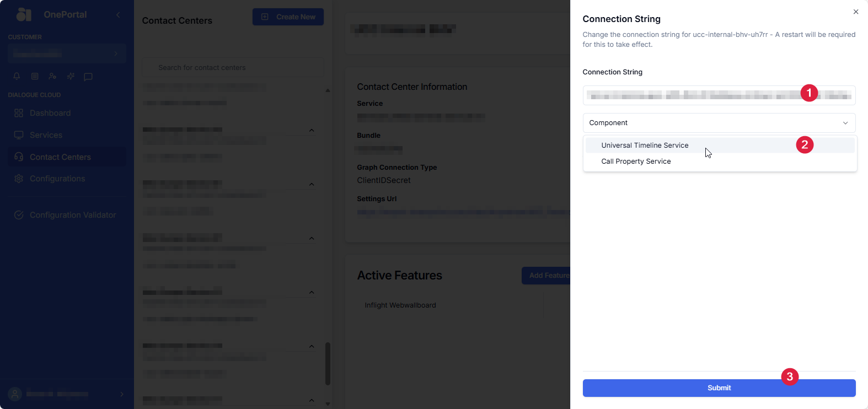Viewport: 868px width, 409px height.
Task: Go to Services in the sidebar
Action: pos(46,135)
